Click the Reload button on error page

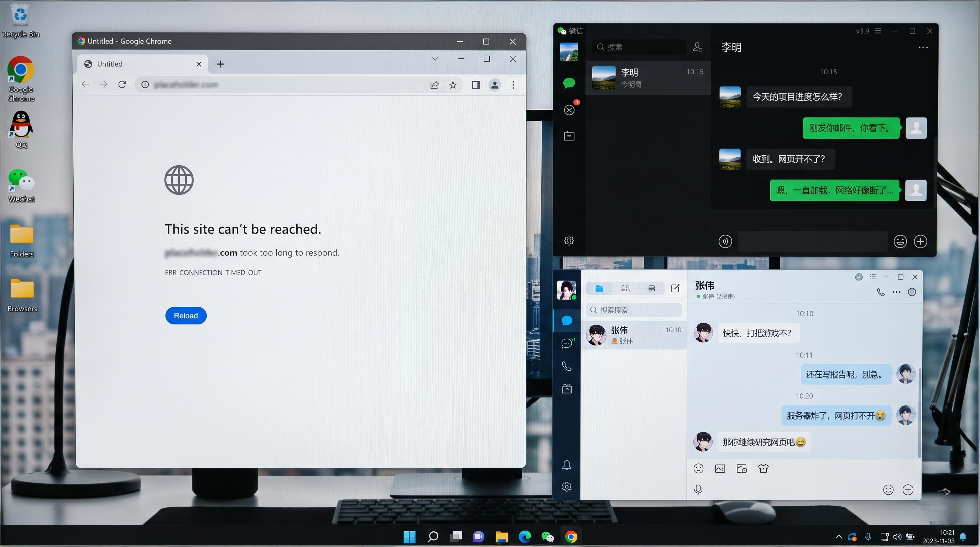pos(186,315)
